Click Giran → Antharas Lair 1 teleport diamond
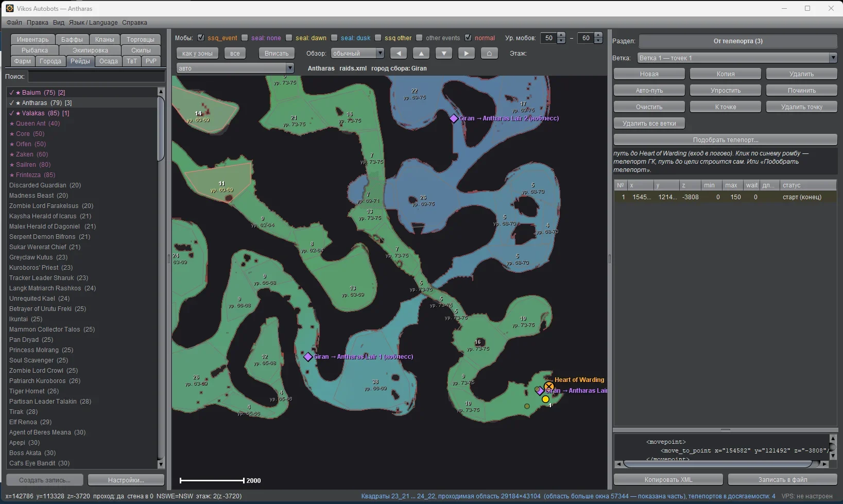 coord(308,357)
